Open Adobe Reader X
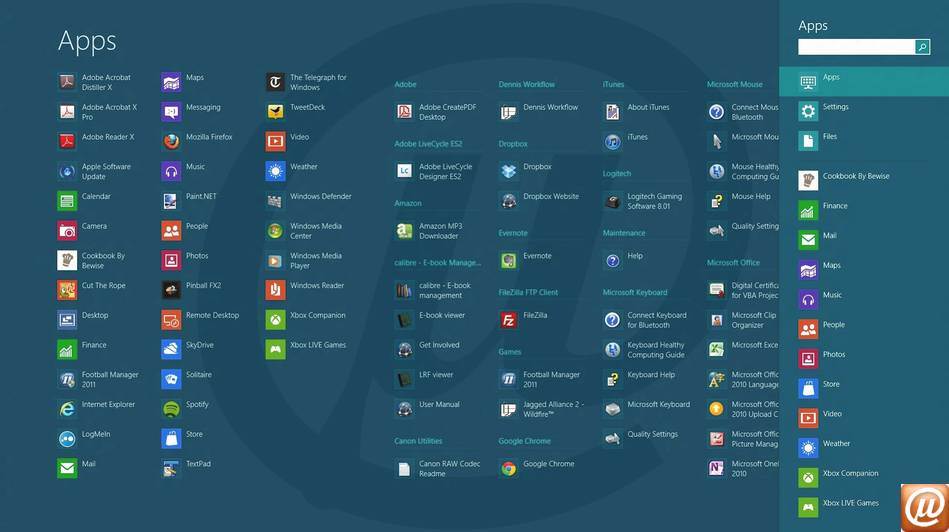 point(96,141)
